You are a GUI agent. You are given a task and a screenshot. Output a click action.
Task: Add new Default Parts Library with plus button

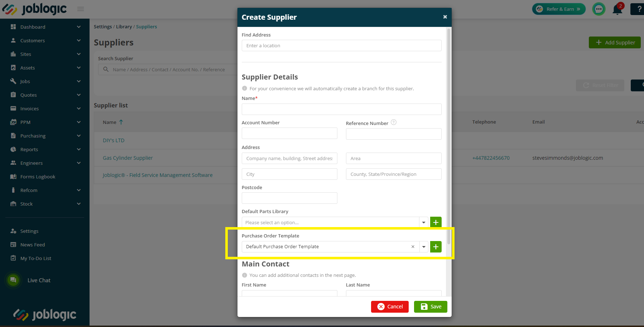pyautogui.click(x=436, y=222)
